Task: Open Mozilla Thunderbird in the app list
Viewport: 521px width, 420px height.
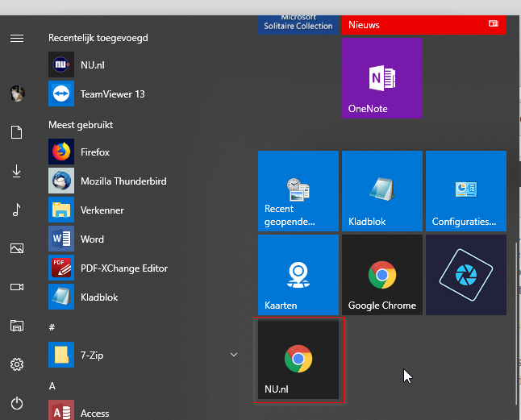Action: 123,181
